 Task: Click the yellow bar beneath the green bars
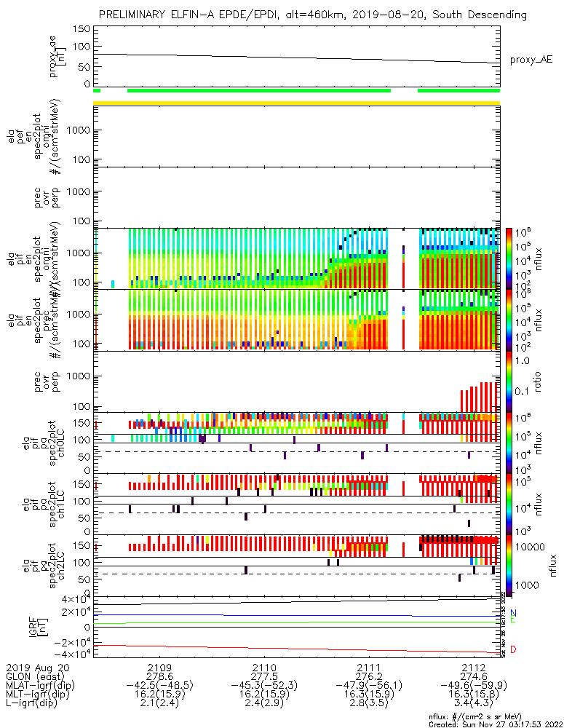point(297,103)
